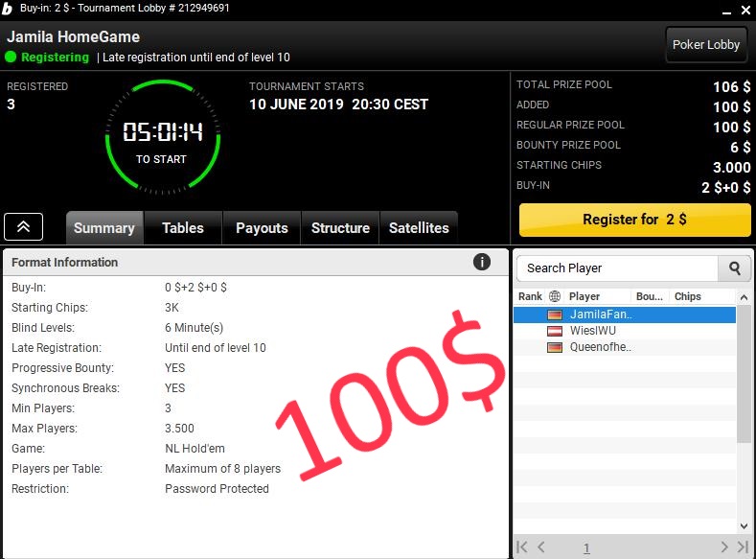This screenshot has width=756, height=559.
Task: Click Queenofhe's German flag icon
Action: tap(555, 347)
